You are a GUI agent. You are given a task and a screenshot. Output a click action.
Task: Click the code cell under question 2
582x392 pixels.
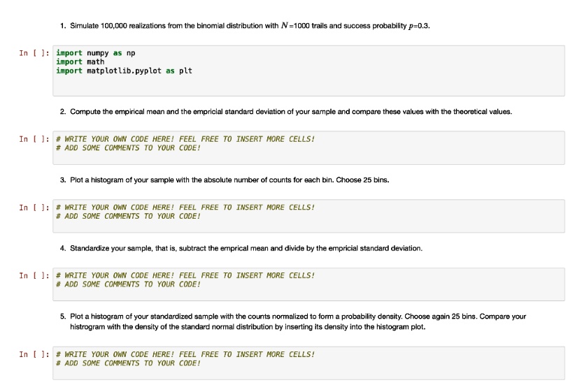[x=308, y=147]
